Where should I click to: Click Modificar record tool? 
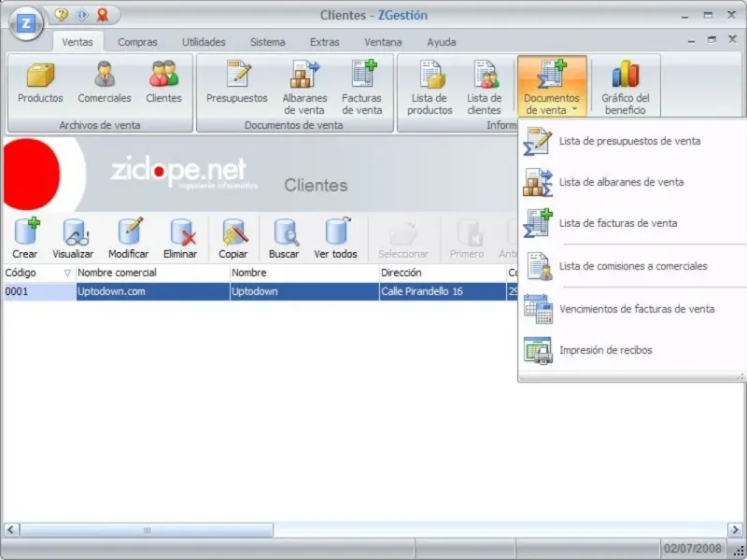(x=129, y=238)
